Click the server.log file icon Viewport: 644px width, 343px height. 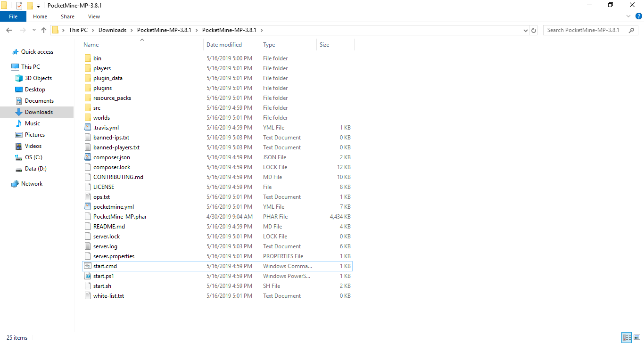[x=87, y=246]
